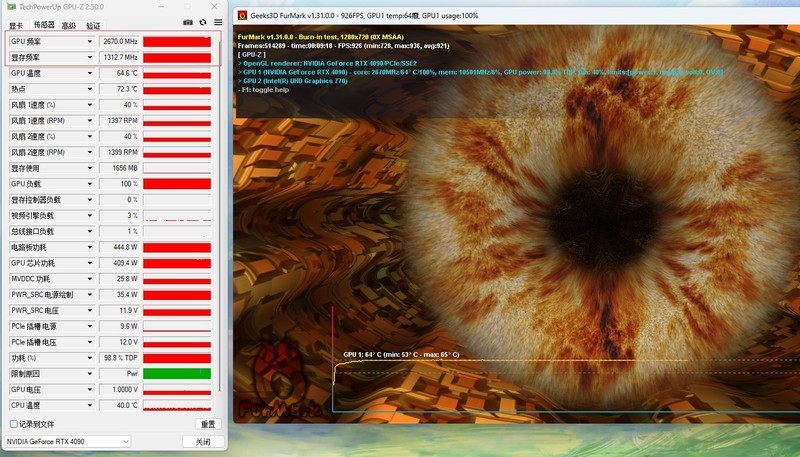Click the 11.9 V PWR_SRC voltage value

(119, 310)
